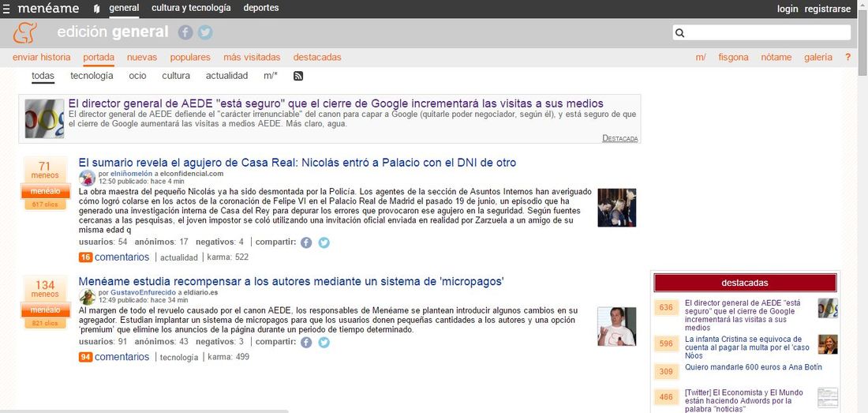This screenshot has width=868, height=413.
Task: Click the horizontal page scrollbar
Action: click(144, 411)
